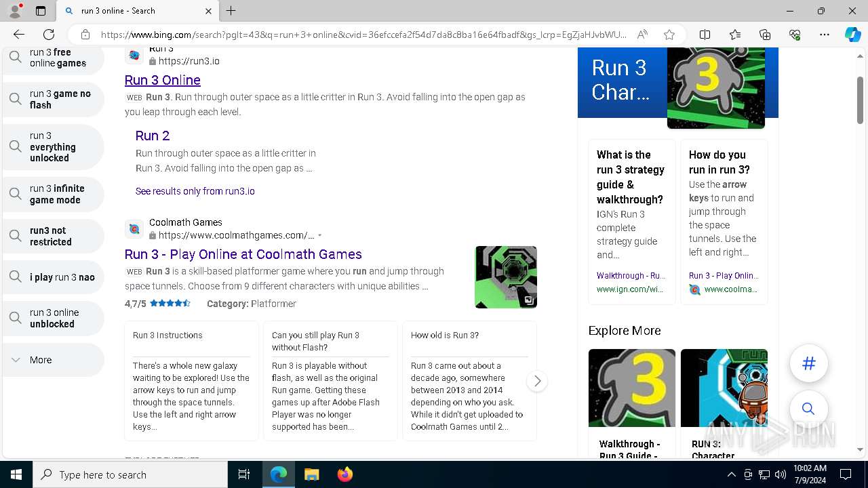Search 'run 3 infinite game mode' suggestion
The width and height of the screenshot is (868, 488).
click(x=54, y=195)
